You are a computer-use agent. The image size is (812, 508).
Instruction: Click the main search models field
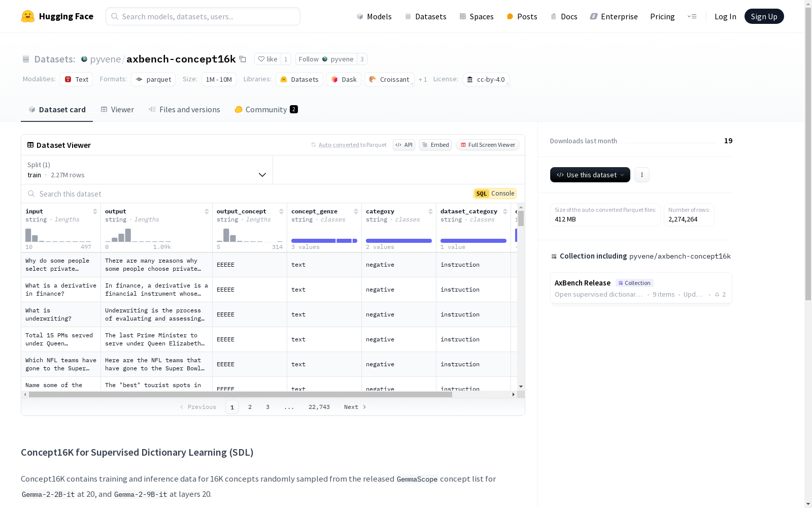coord(203,16)
